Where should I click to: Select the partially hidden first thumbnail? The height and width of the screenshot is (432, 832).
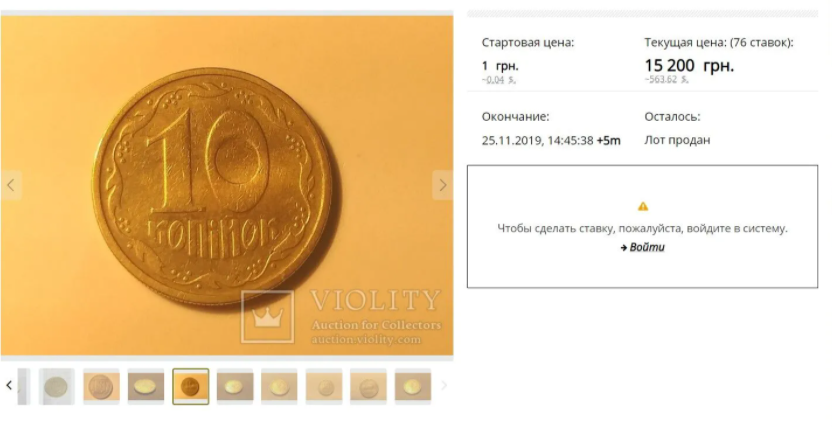coord(24,386)
